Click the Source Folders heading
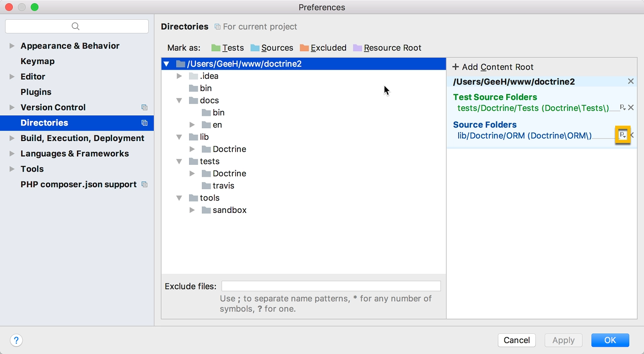 click(x=485, y=125)
